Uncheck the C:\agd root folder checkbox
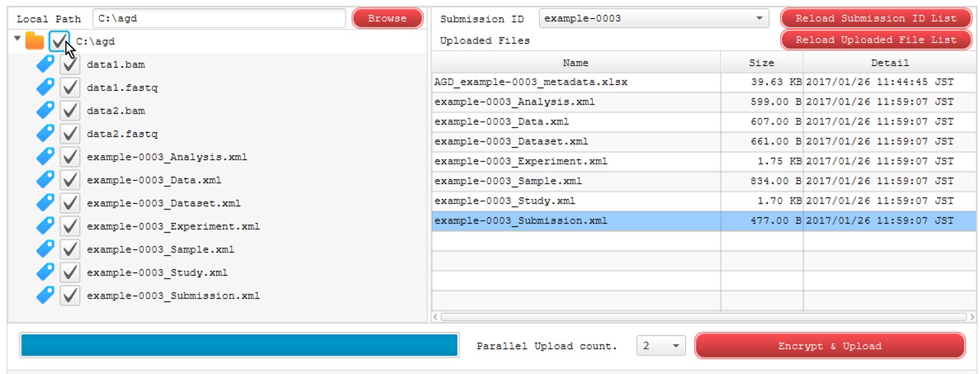Viewport: 980px width, 374px height. pyautogui.click(x=59, y=41)
